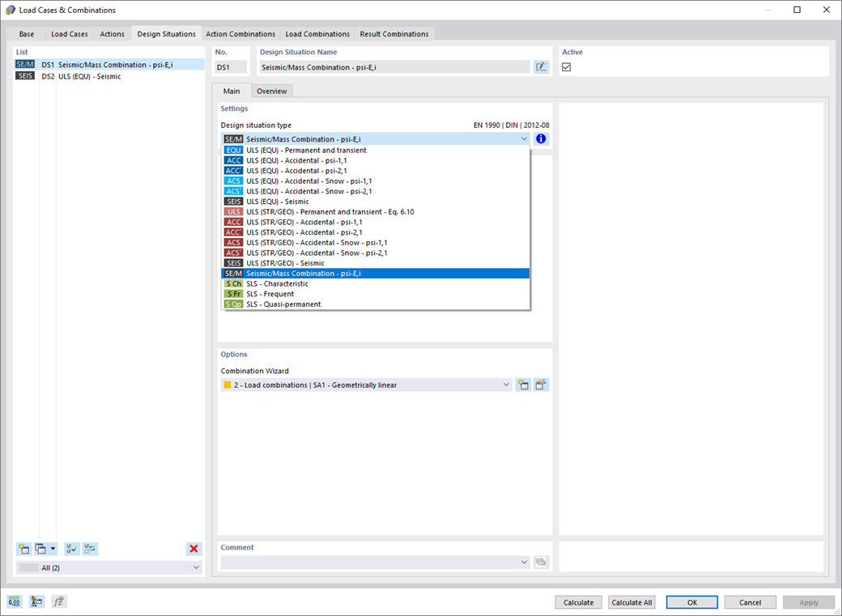
Task: Open info about the selected design situation type
Action: [540, 138]
